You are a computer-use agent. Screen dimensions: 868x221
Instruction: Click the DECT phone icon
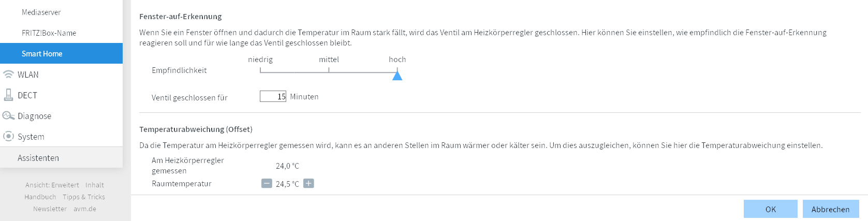(x=8, y=95)
